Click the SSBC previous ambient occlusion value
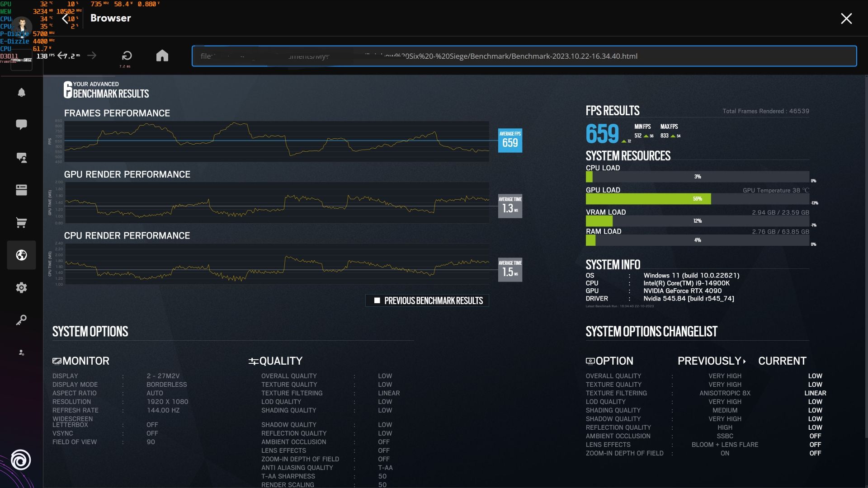This screenshot has height=488, width=868. tap(725, 436)
